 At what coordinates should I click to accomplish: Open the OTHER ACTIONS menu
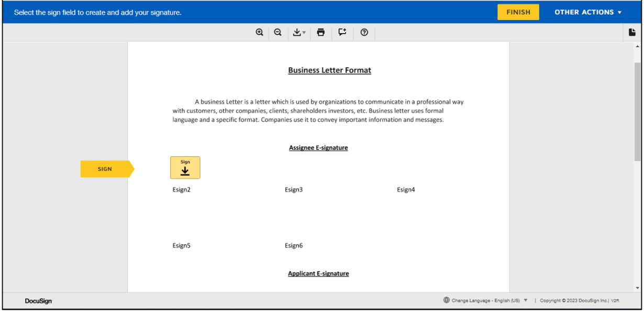tap(587, 11)
